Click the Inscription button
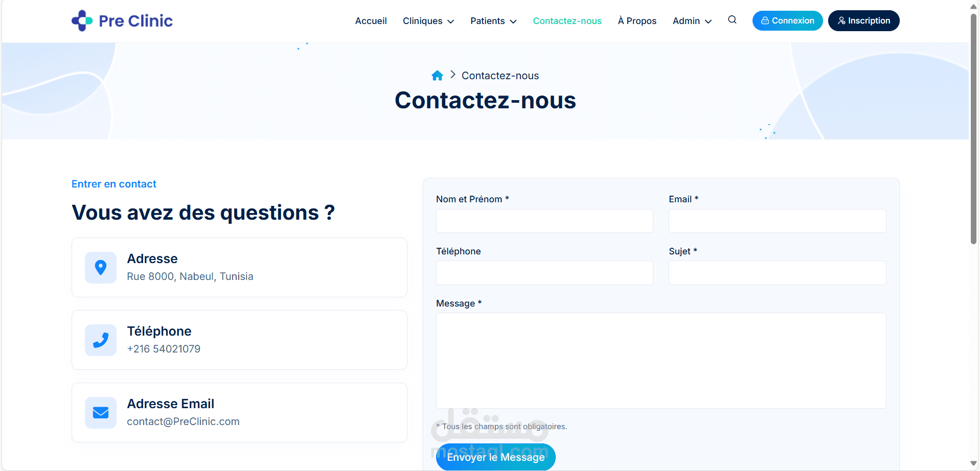The width and height of the screenshot is (980, 471). tap(863, 20)
